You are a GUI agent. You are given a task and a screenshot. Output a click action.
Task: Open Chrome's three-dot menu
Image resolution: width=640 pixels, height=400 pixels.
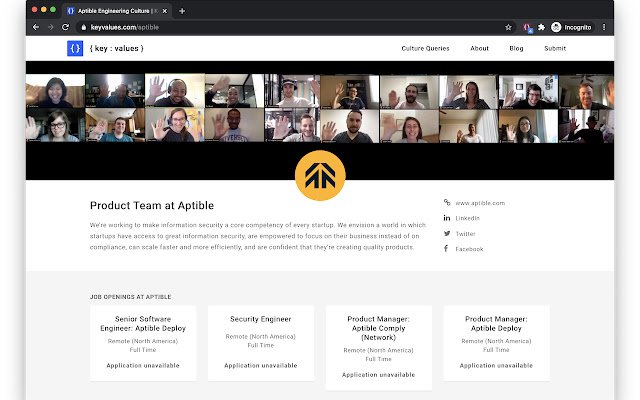[x=604, y=27]
